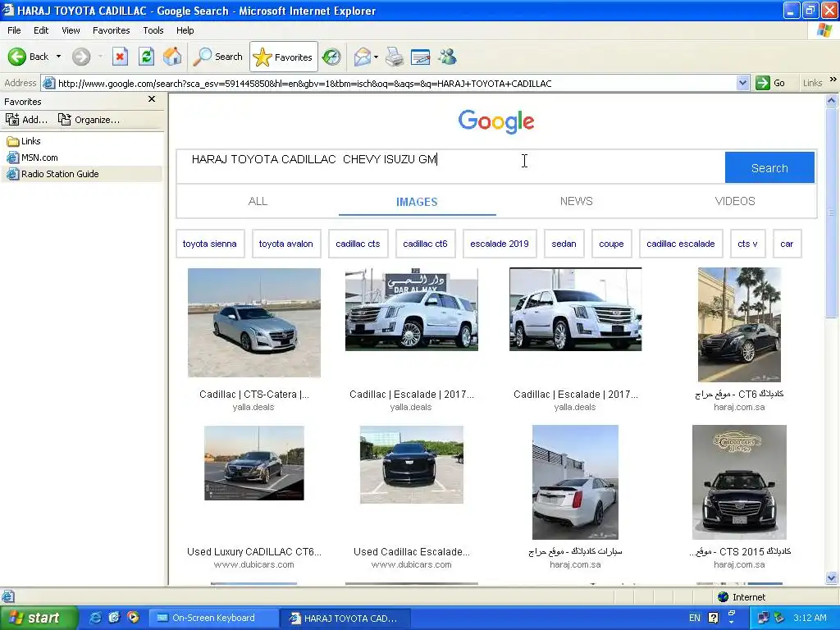Click the Forward navigation arrow
Viewport: 840px width, 630px height.
click(x=81, y=57)
